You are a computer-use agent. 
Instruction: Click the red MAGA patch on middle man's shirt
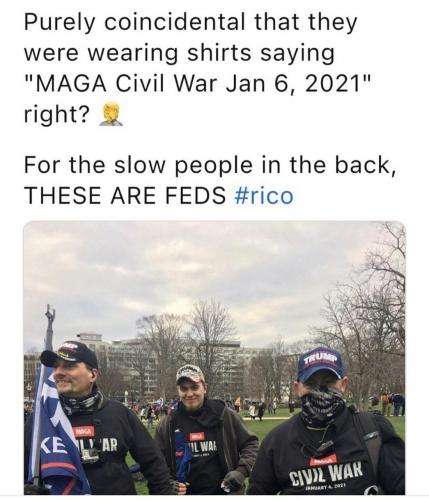point(197,436)
